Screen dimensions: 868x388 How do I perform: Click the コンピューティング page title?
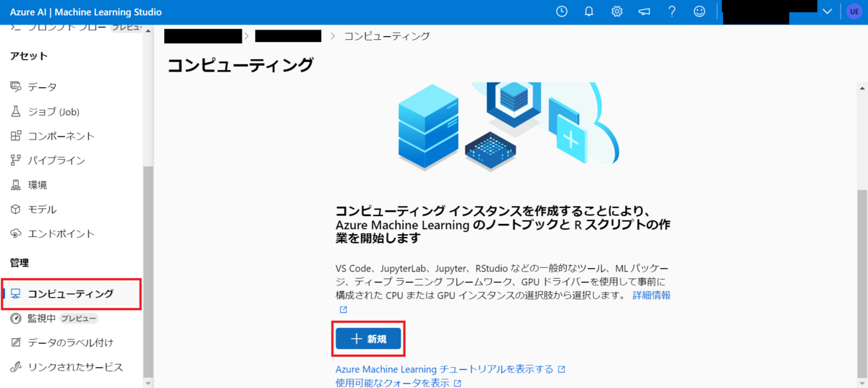(241, 65)
